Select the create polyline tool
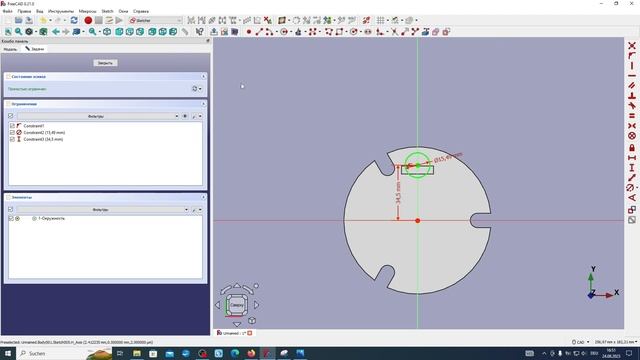 tap(328, 31)
